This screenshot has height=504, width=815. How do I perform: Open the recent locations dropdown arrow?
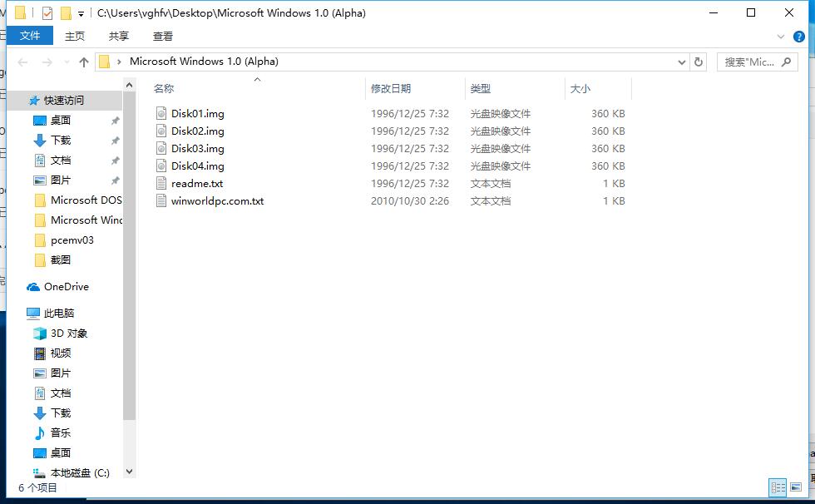click(x=67, y=62)
